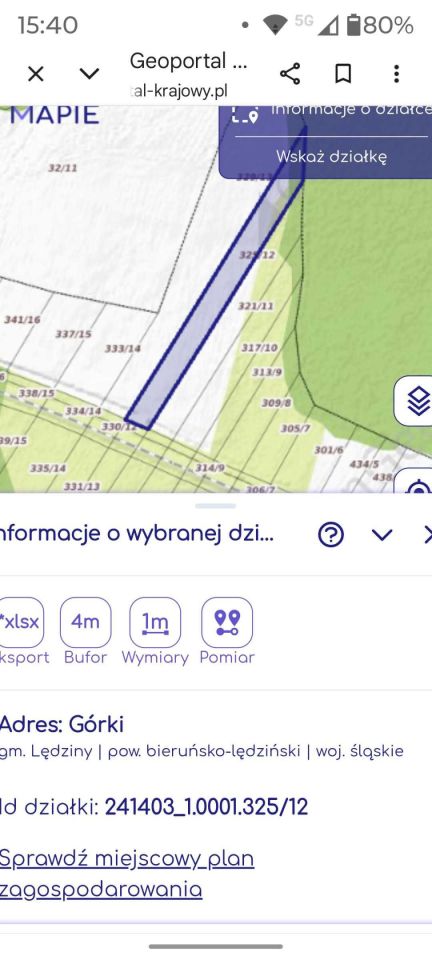Click parcel label 341/16 on map
The height and width of the screenshot is (960, 432).
(x=22, y=320)
